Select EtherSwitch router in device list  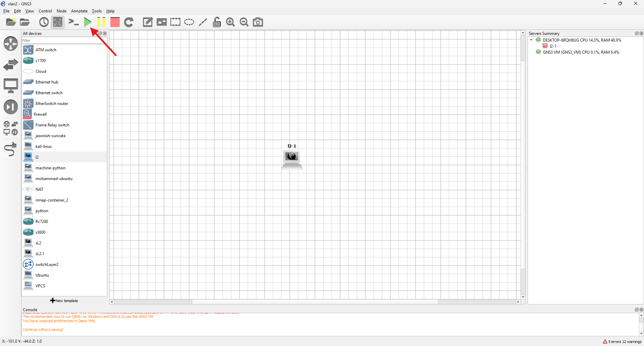64,104
